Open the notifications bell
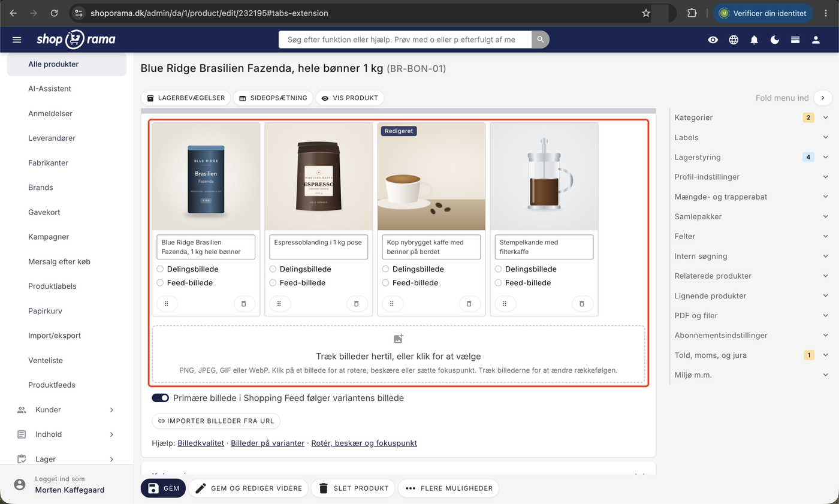The height and width of the screenshot is (504, 839). [755, 40]
